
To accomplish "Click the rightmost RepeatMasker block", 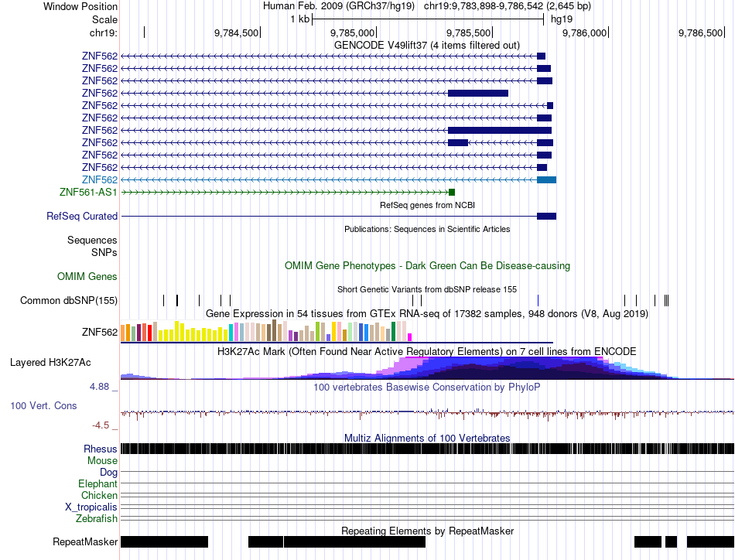I will 710,541.
